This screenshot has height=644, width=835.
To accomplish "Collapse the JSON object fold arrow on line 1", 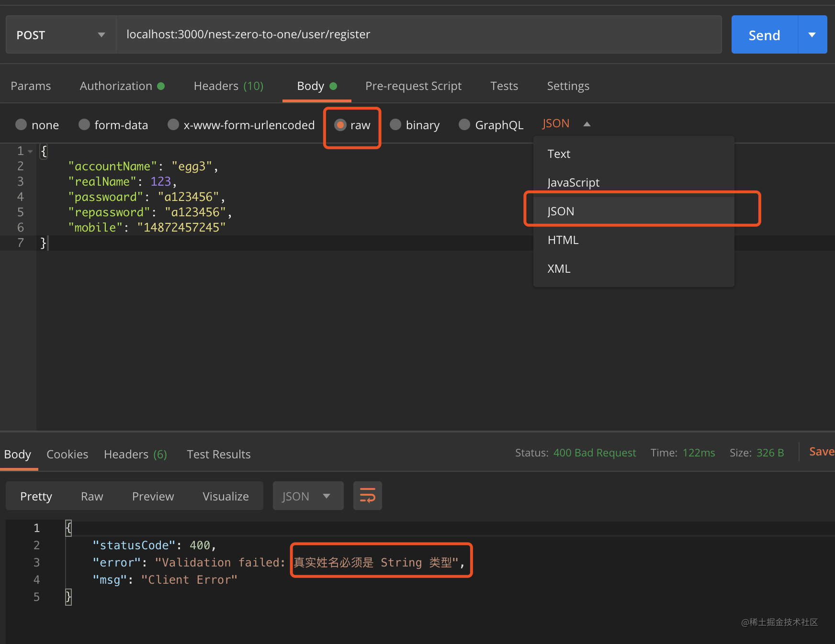I will click(x=31, y=151).
